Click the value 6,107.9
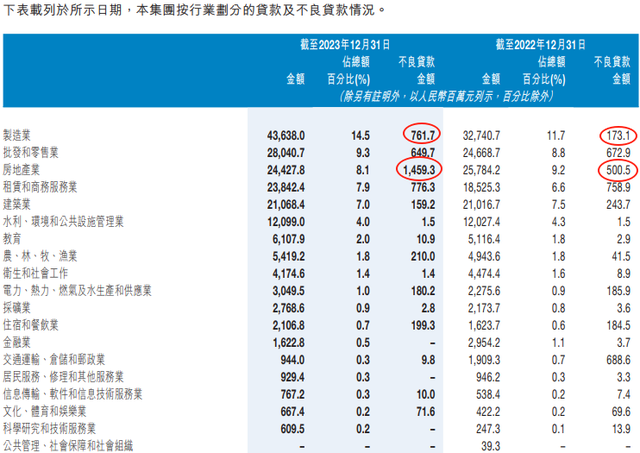The height and width of the screenshot is (453, 640). click(x=289, y=239)
